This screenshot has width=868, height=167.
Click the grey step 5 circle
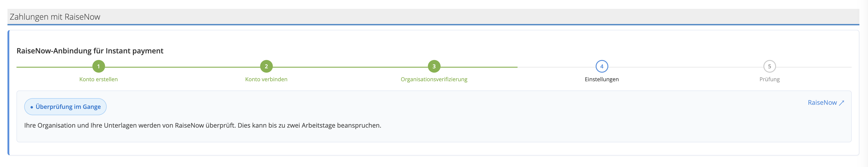tap(769, 66)
